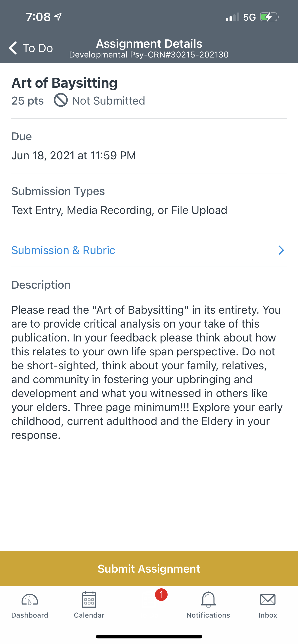
Task: Open the Calendar icon
Action: click(89, 599)
